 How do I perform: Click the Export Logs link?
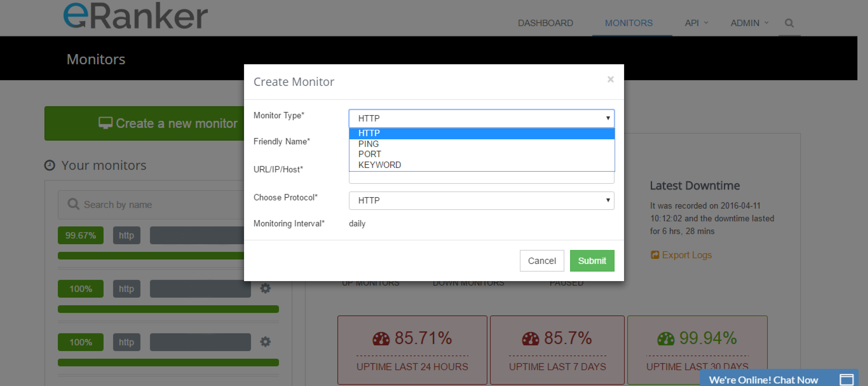coord(686,255)
